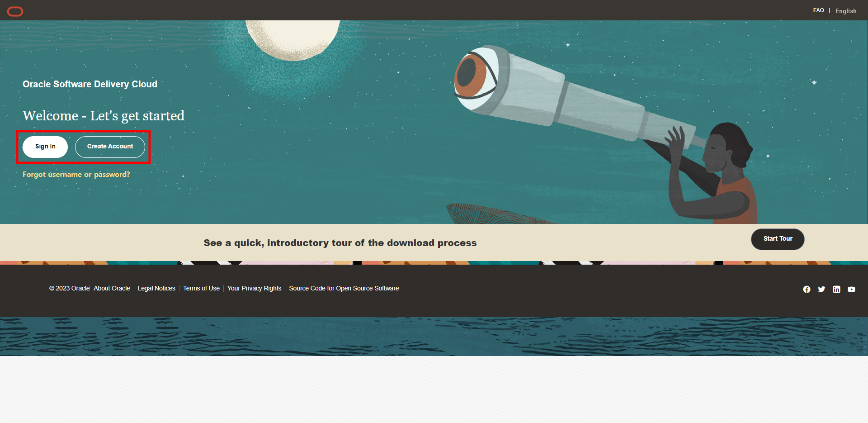Click the Oracle logo in the header
Screen dimensions: 868x423
[15, 11]
